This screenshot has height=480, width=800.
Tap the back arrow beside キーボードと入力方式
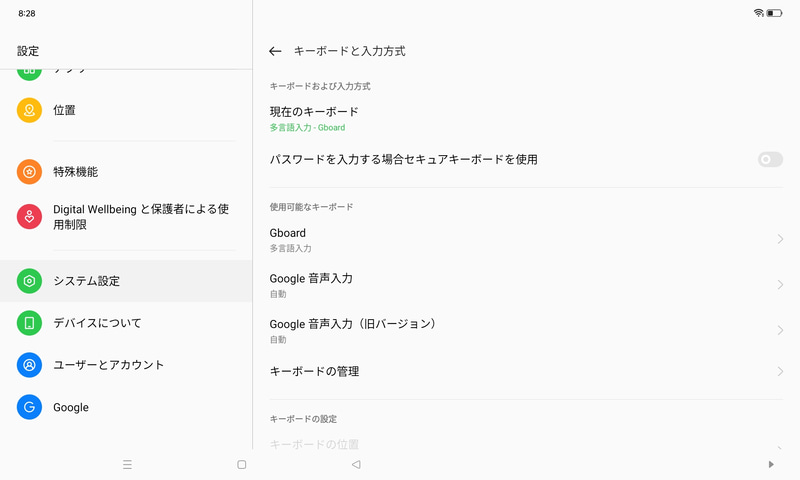275,51
